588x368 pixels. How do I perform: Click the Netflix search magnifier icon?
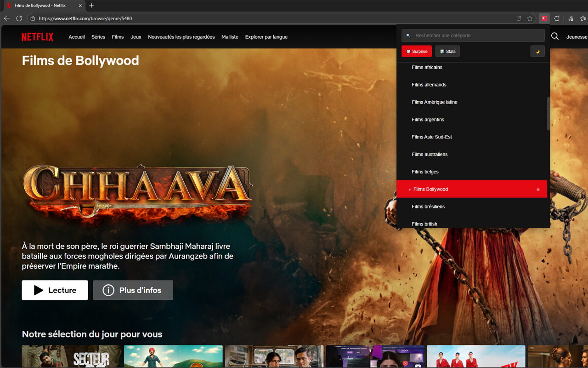pos(555,37)
